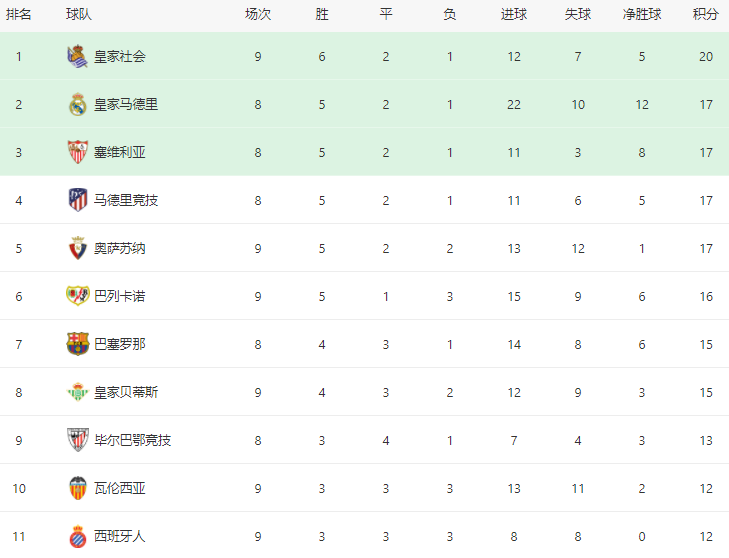Open the 皇家社会 team link
Viewport: 729px width, 558px height.
pos(120,57)
